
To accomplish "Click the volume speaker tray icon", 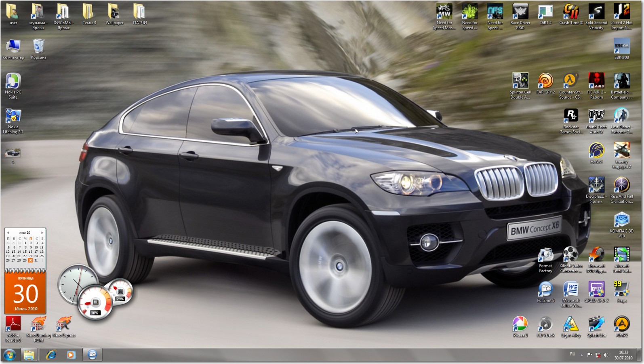I will coord(606,355).
